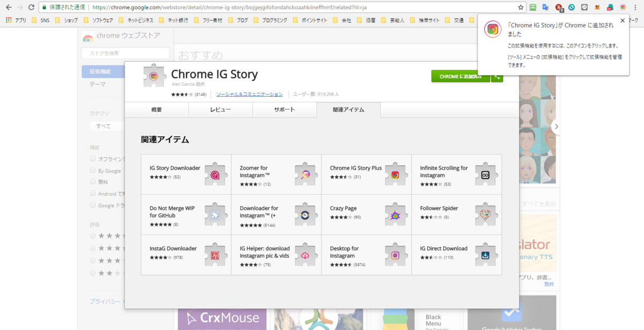Open the CrxMouse promo tile

[x=222, y=319]
